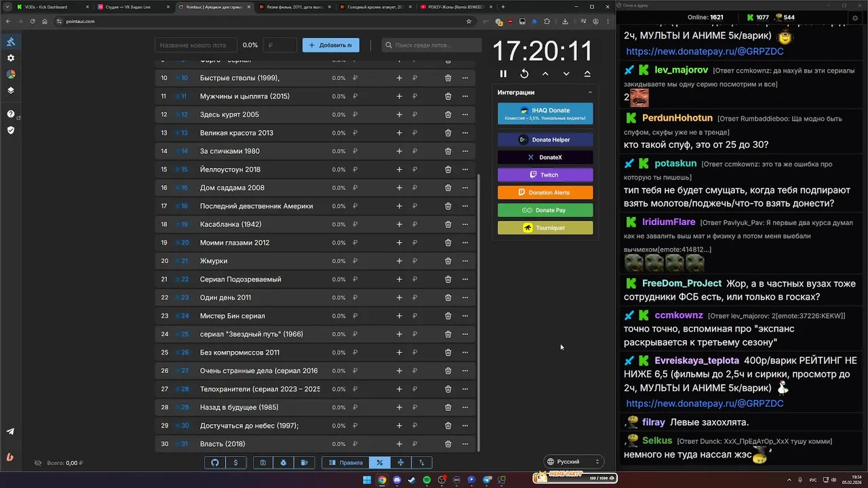The image size is (868, 488).
Task: Switch to VODs - Kick Dashboard tab
Action: 51,7
